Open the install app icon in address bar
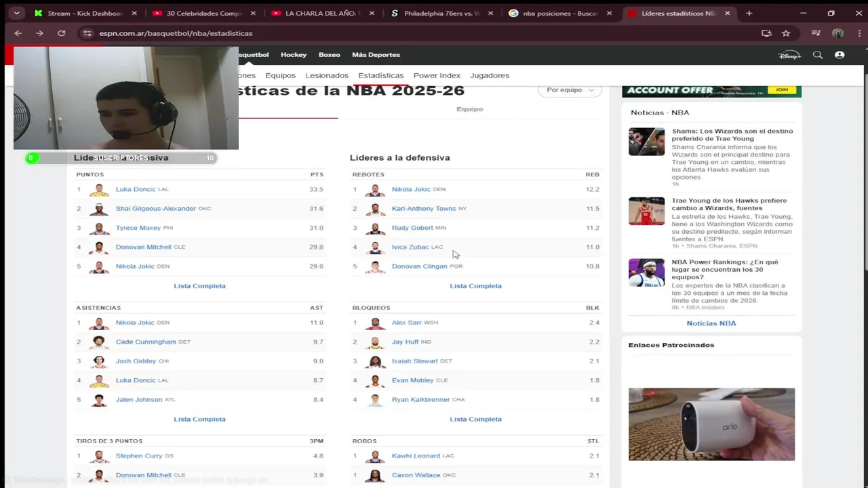 (x=766, y=33)
